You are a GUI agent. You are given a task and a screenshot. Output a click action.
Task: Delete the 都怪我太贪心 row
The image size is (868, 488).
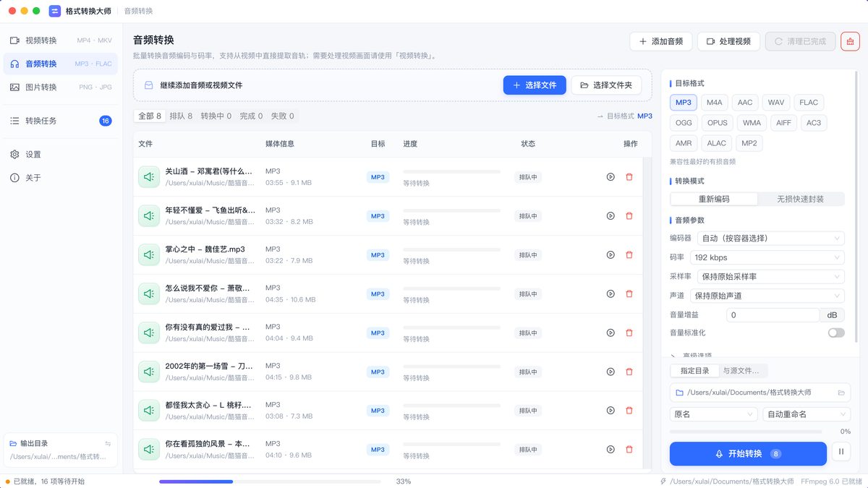click(629, 411)
